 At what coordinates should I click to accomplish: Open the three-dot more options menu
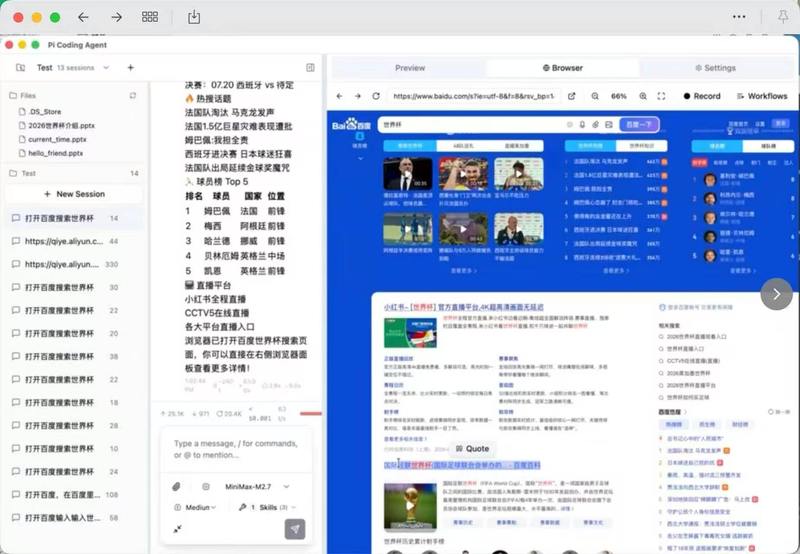[x=739, y=17]
